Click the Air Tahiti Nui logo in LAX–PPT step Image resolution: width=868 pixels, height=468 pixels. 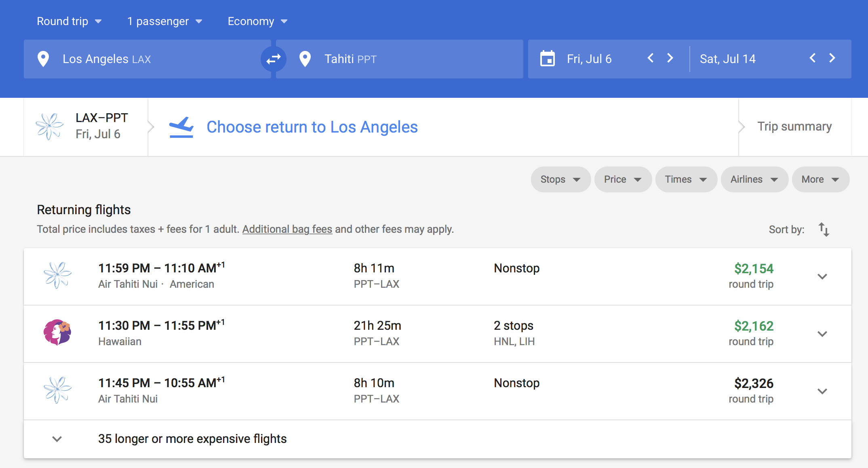(49, 126)
